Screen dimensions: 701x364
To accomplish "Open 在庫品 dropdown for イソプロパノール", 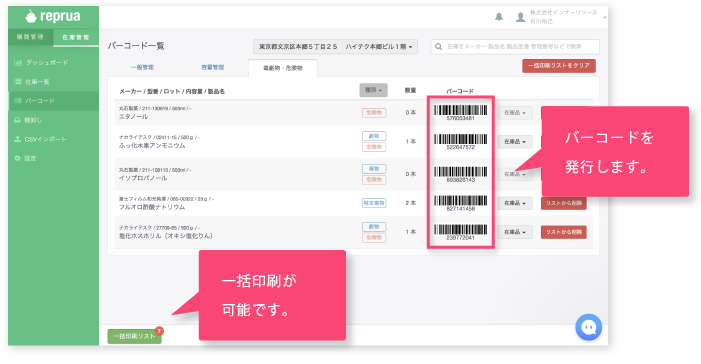I will (x=515, y=174).
